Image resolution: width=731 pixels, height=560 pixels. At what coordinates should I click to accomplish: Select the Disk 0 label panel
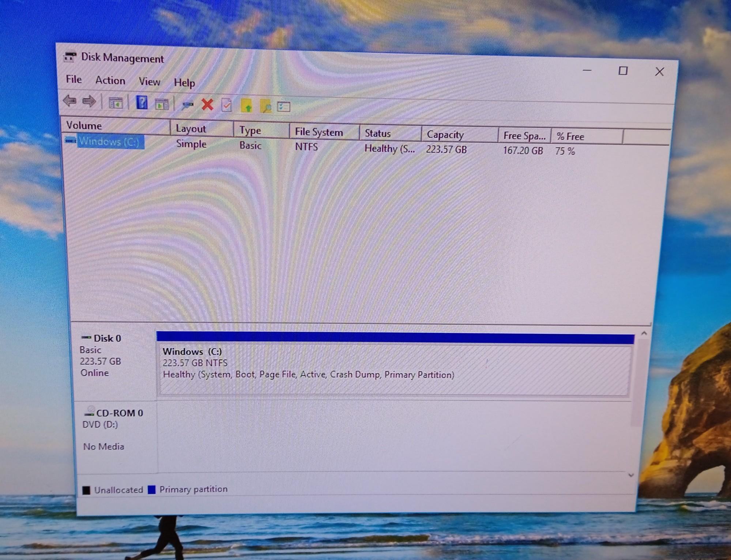pyautogui.click(x=116, y=362)
